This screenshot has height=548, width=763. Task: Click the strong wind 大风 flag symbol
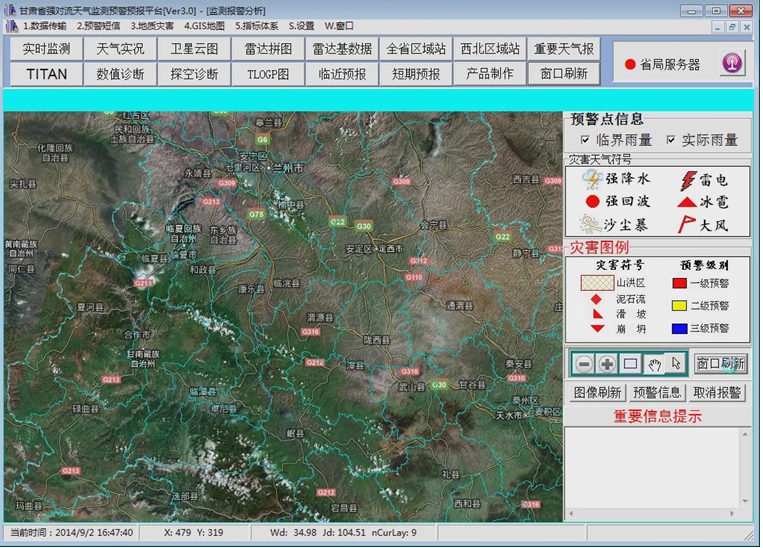point(686,224)
